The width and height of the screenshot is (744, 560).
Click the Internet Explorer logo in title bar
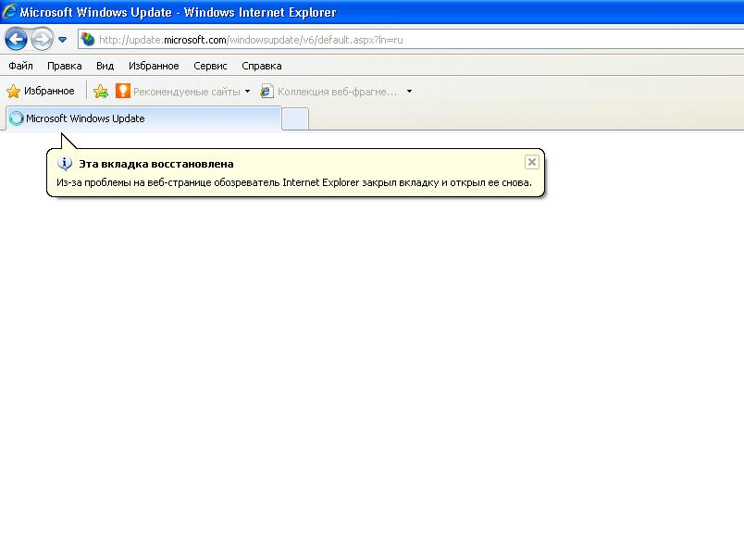[x=9, y=11]
